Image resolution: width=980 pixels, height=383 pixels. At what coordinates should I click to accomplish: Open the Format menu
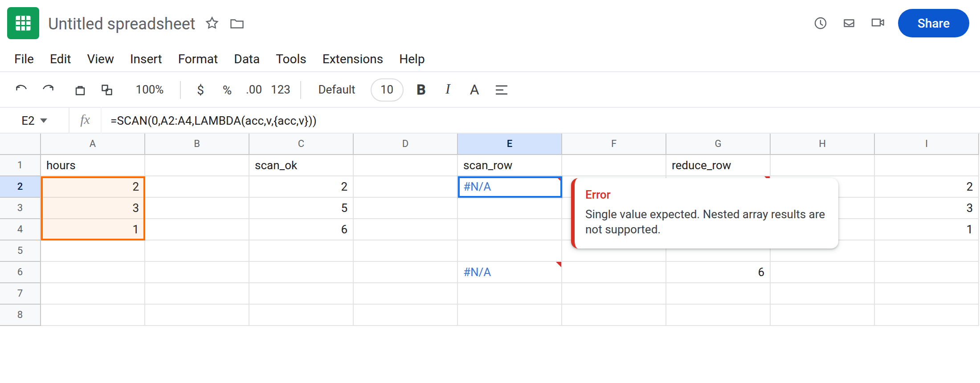(x=198, y=59)
